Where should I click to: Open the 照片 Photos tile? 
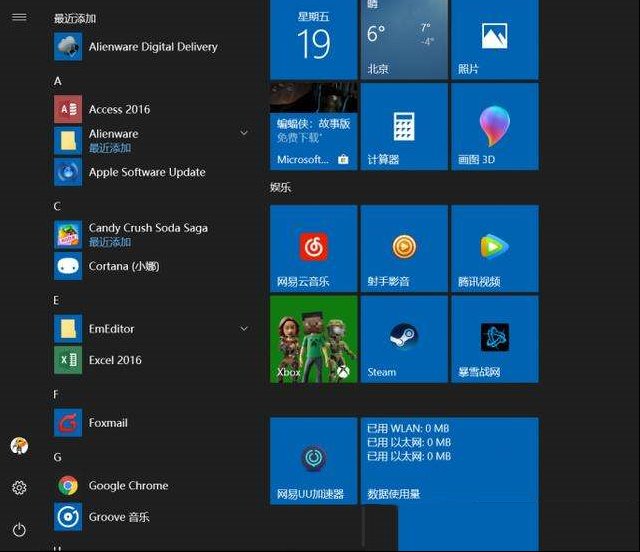[x=495, y=40]
